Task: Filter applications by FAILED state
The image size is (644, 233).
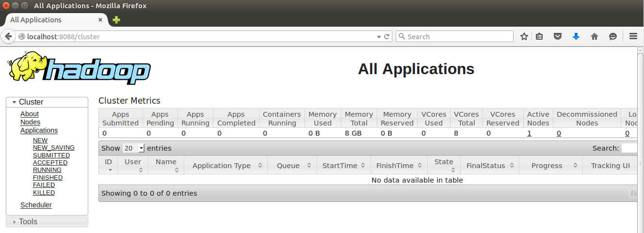Action: click(44, 185)
